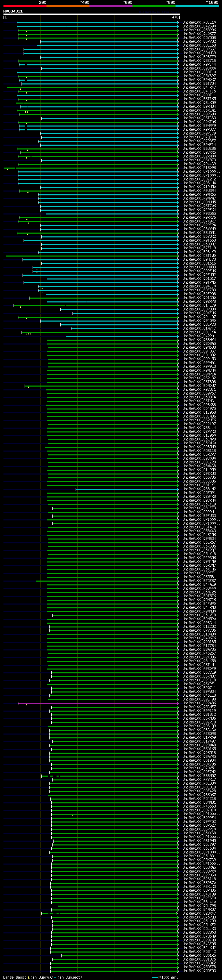Select label UniRef100_Q75PQ3
The image size is (222, 980).
click(x=199, y=917)
